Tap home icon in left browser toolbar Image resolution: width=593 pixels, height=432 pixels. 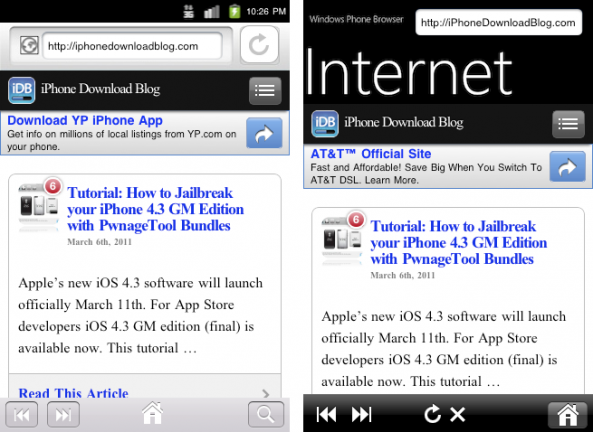[152, 413]
